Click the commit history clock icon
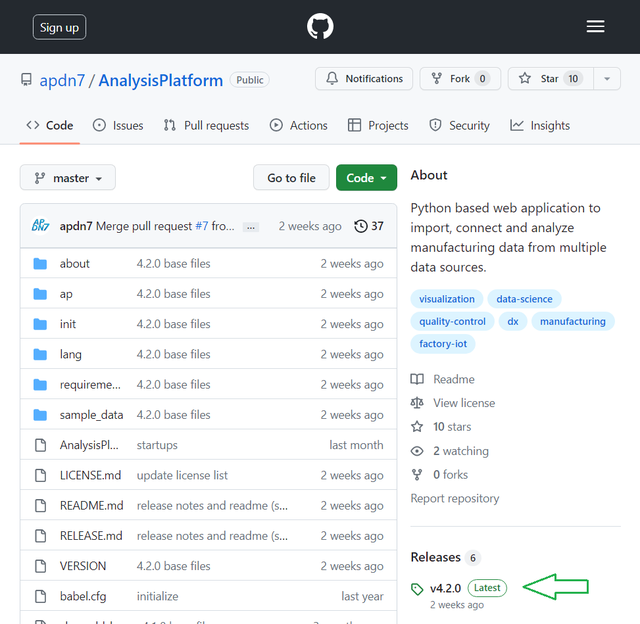This screenshot has height=624, width=640. [x=361, y=226]
